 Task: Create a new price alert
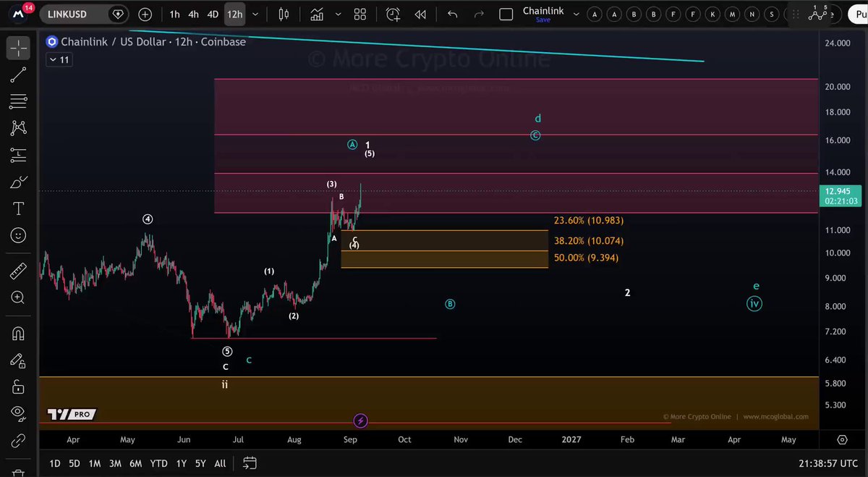(x=393, y=14)
